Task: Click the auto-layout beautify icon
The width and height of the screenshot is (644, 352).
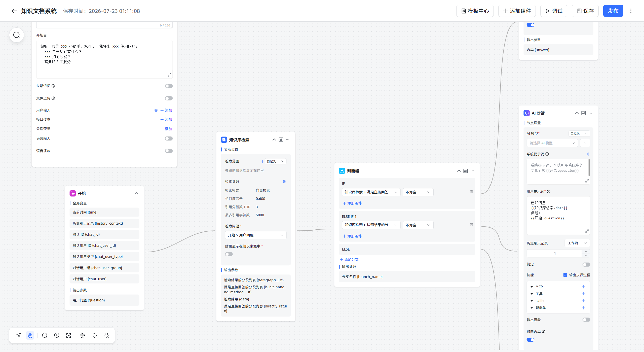Action: [106, 335]
